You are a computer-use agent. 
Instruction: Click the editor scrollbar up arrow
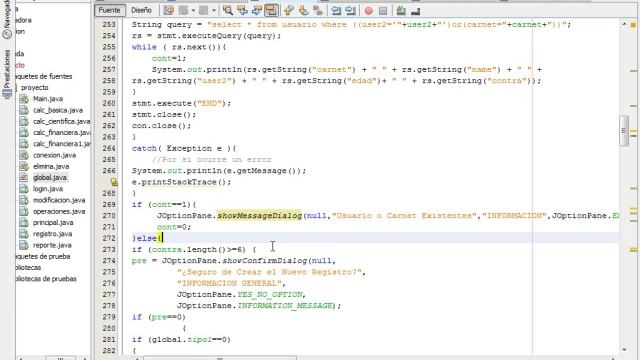[624, 24]
